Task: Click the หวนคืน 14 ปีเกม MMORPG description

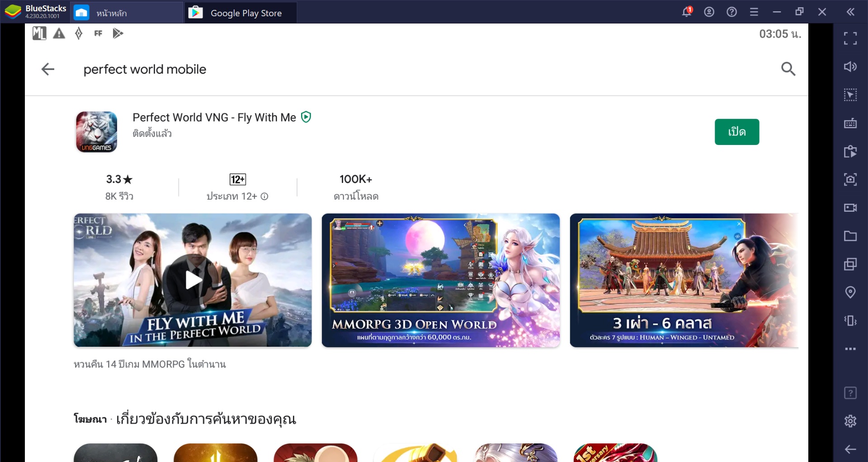Action: [x=150, y=364]
